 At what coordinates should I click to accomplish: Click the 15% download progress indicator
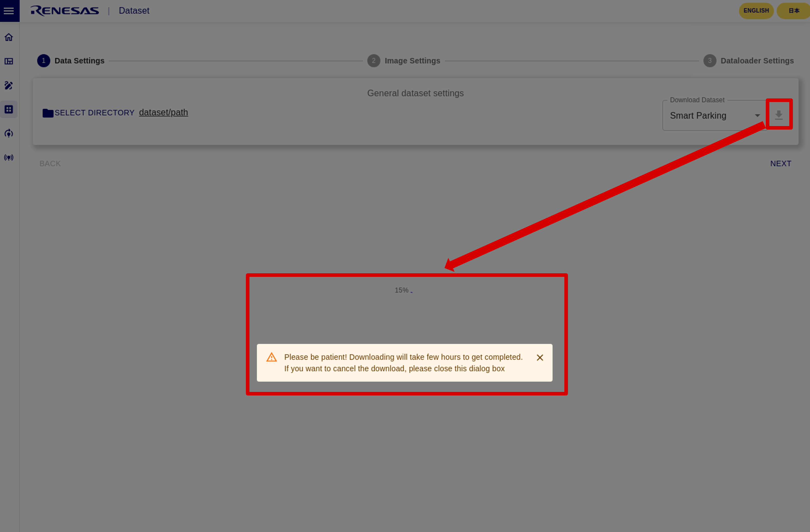(x=404, y=290)
